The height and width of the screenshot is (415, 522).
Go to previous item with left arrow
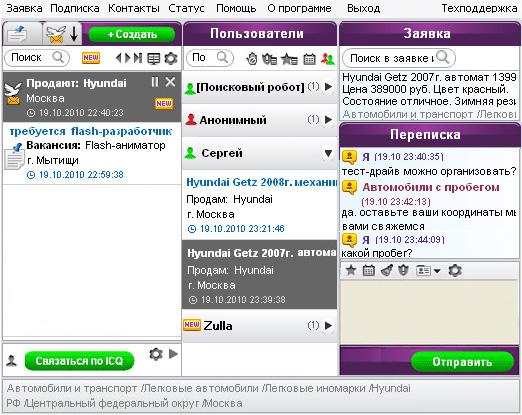pyautogui.click(x=118, y=58)
